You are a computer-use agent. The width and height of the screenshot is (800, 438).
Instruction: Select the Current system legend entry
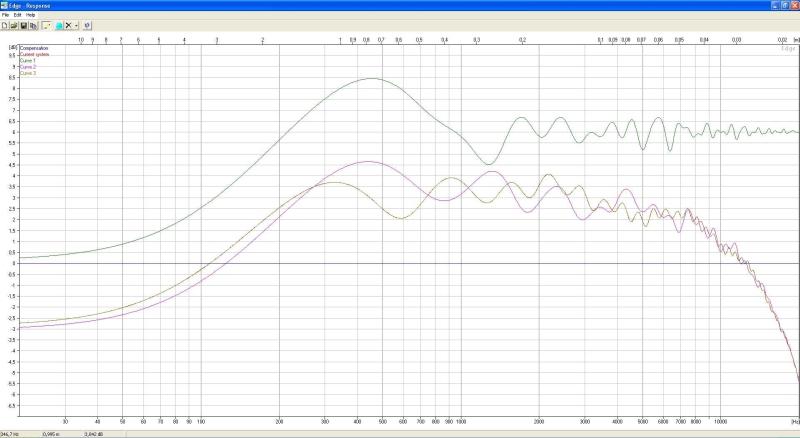point(35,54)
